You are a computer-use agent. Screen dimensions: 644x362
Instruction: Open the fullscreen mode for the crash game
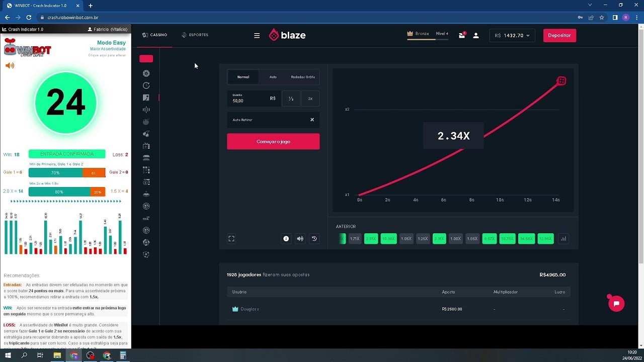tap(231, 239)
